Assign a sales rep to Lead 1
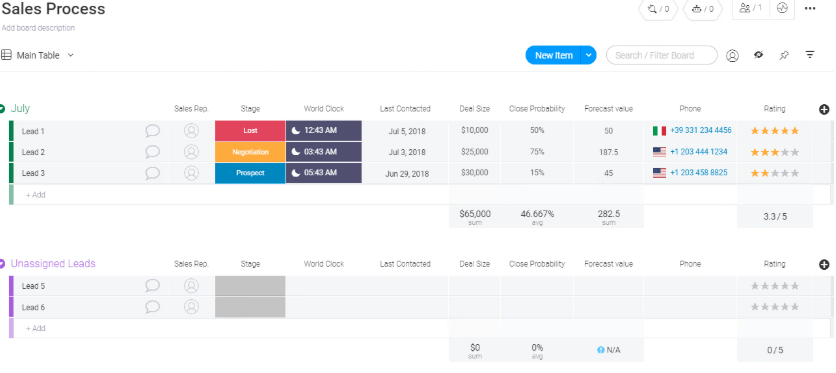 click(191, 131)
